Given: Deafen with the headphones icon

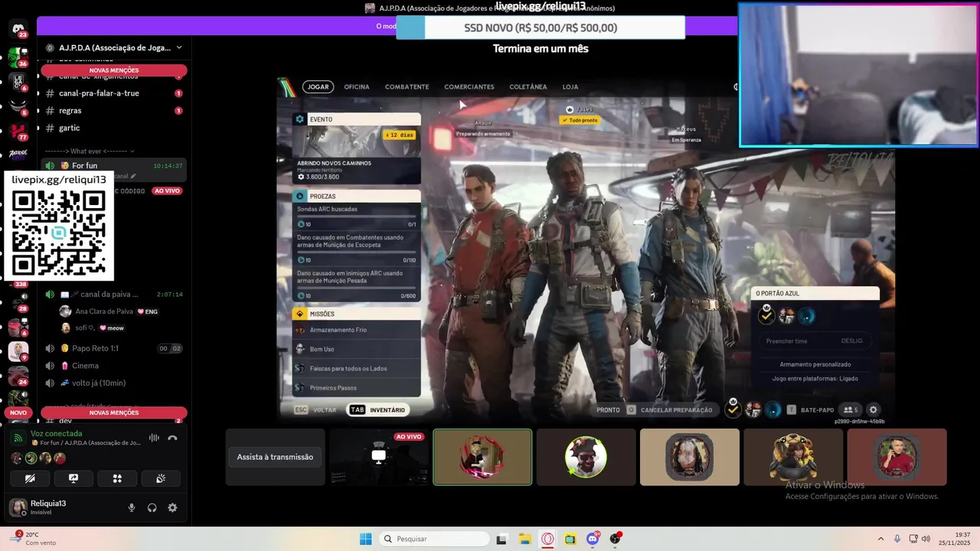Looking at the screenshot, I should [152, 507].
